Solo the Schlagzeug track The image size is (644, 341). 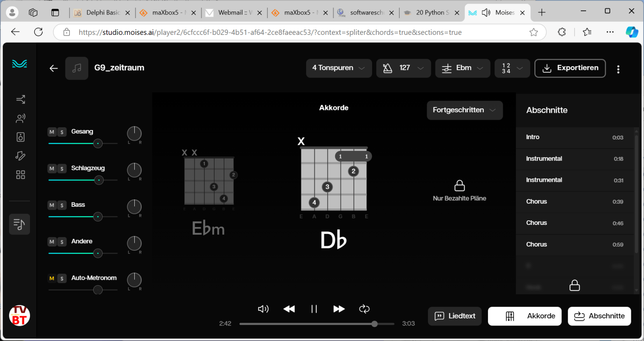pyautogui.click(x=62, y=169)
